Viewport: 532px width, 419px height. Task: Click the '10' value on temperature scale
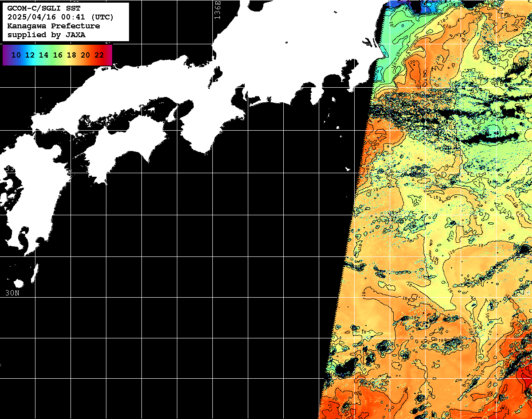(16, 55)
